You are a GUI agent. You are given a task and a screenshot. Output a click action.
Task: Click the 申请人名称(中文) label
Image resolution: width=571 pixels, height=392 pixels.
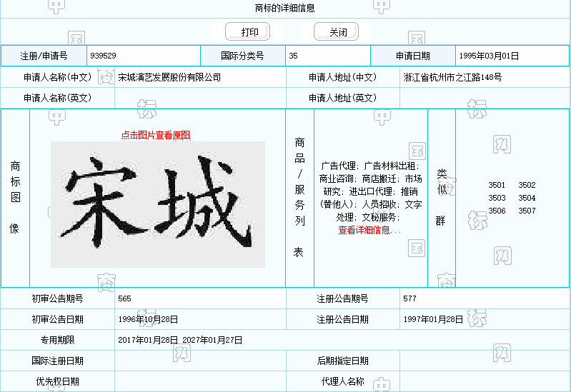click(x=58, y=77)
